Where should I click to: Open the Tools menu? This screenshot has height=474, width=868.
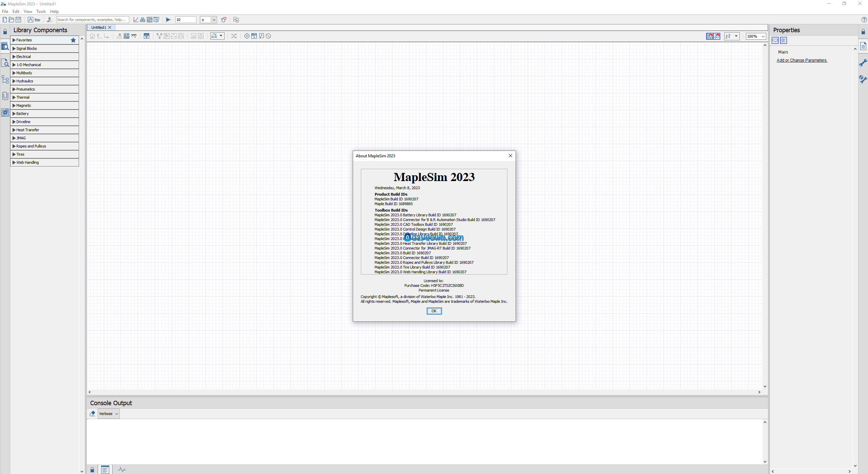41,12
